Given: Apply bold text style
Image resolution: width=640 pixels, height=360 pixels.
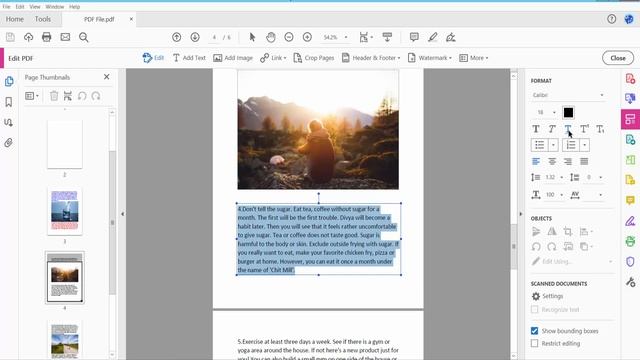Looking at the screenshot, I should (x=536, y=129).
